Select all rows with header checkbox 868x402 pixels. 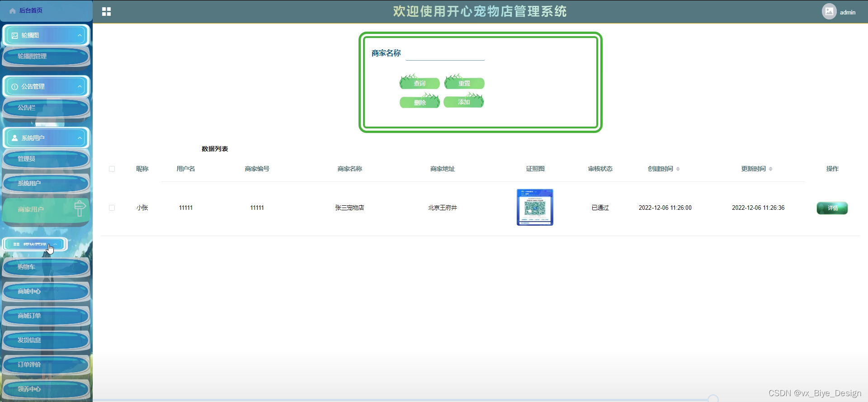(112, 169)
